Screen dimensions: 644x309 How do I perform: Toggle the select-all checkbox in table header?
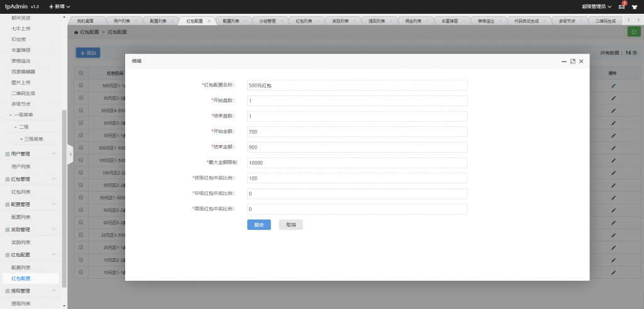(x=80, y=73)
